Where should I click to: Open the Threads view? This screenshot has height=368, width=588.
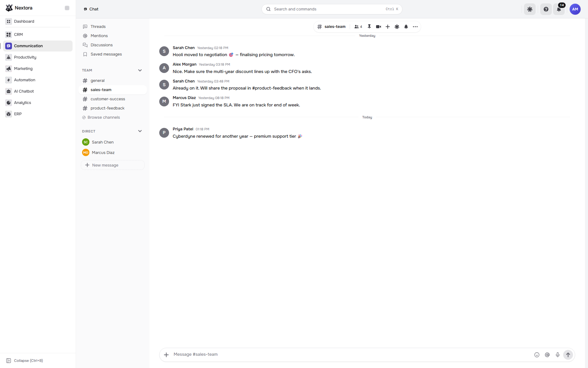(x=113, y=27)
